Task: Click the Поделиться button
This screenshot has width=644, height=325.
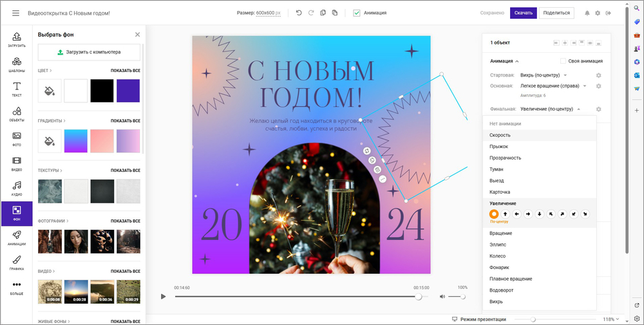Action: click(556, 13)
